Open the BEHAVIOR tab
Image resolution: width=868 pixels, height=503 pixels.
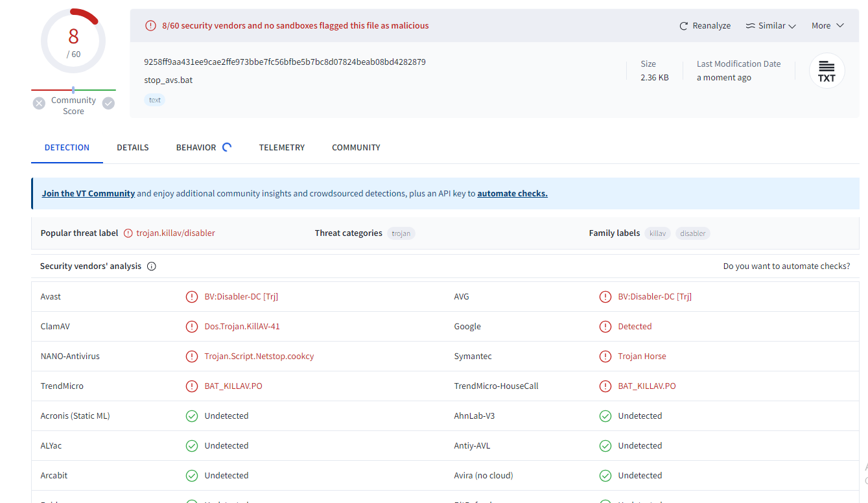(196, 148)
